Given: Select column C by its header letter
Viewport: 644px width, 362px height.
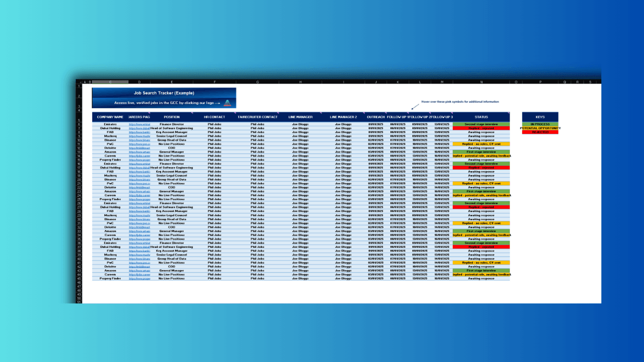Looking at the screenshot, I should [110, 81].
